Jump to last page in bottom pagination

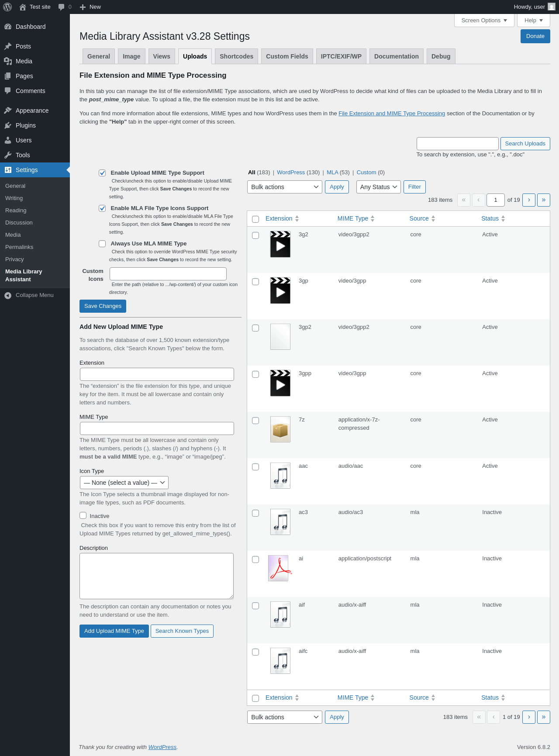click(x=544, y=717)
